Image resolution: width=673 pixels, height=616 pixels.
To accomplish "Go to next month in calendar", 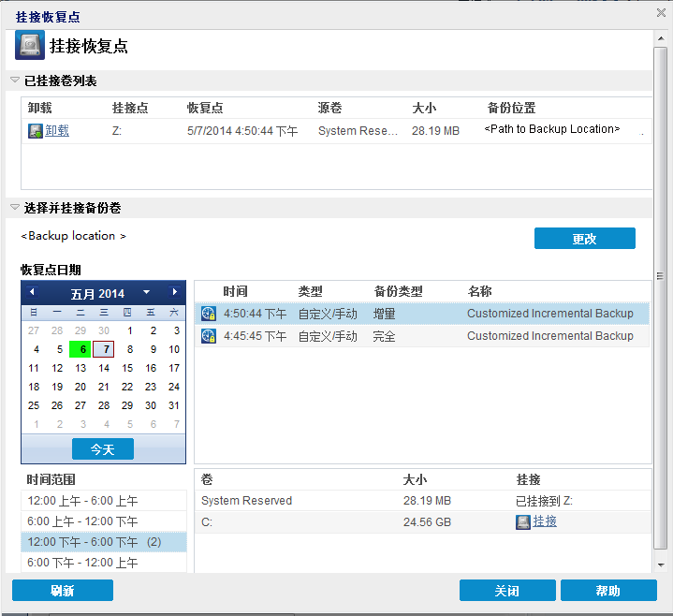I will click(174, 292).
